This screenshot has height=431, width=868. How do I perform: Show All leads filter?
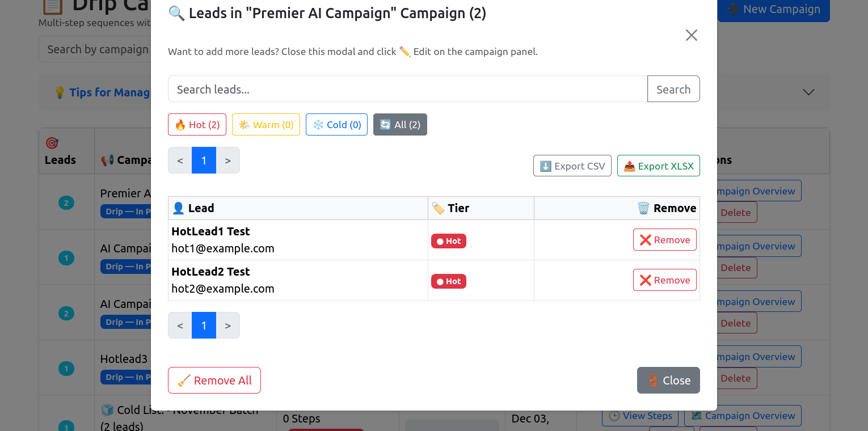click(x=400, y=125)
